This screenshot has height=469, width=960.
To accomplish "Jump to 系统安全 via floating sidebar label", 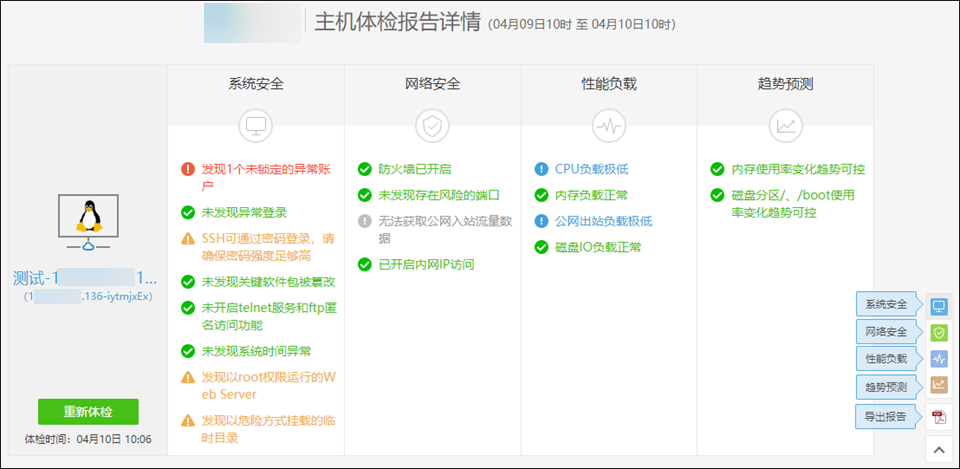I will pyautogui.click(x=887, y=304).
